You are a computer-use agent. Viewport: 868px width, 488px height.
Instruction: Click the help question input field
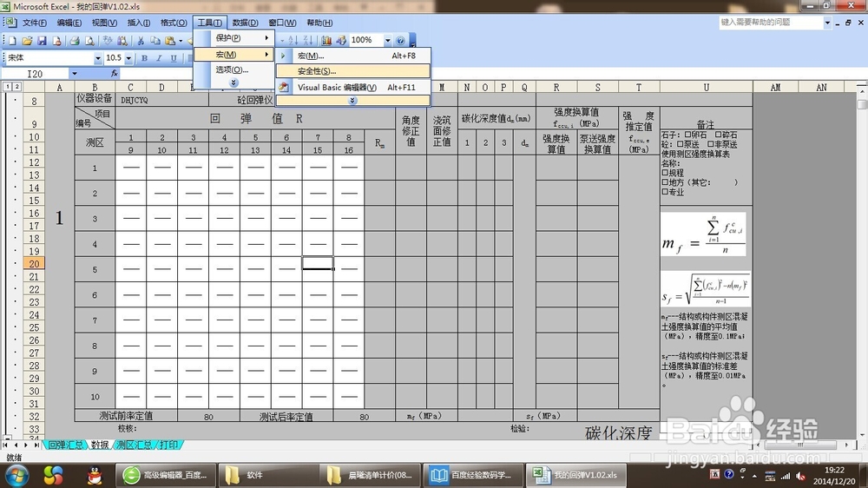pyautogui.click(x=771, y=23)
